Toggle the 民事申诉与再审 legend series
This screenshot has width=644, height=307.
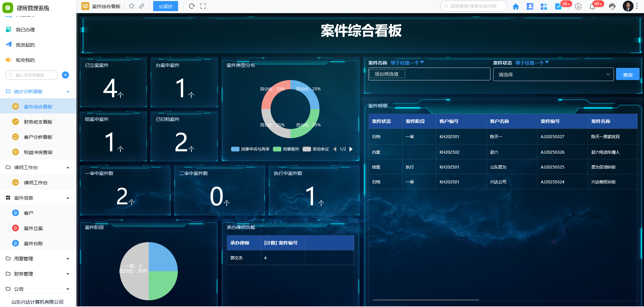[250, 149]
